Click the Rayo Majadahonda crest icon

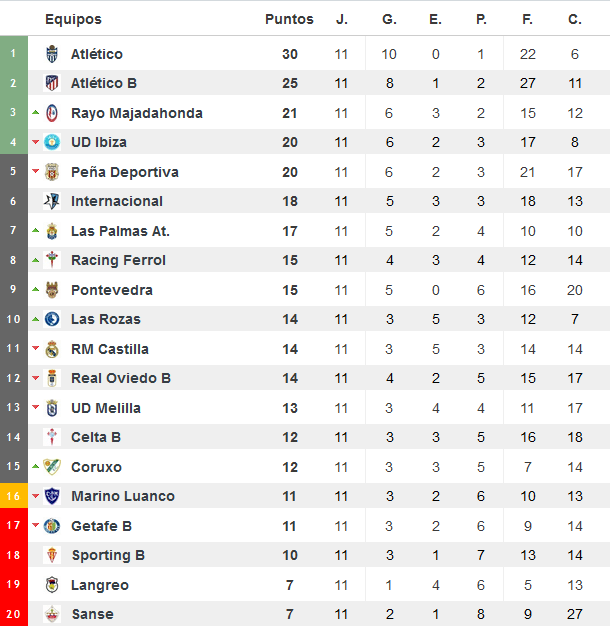(52, 113)
